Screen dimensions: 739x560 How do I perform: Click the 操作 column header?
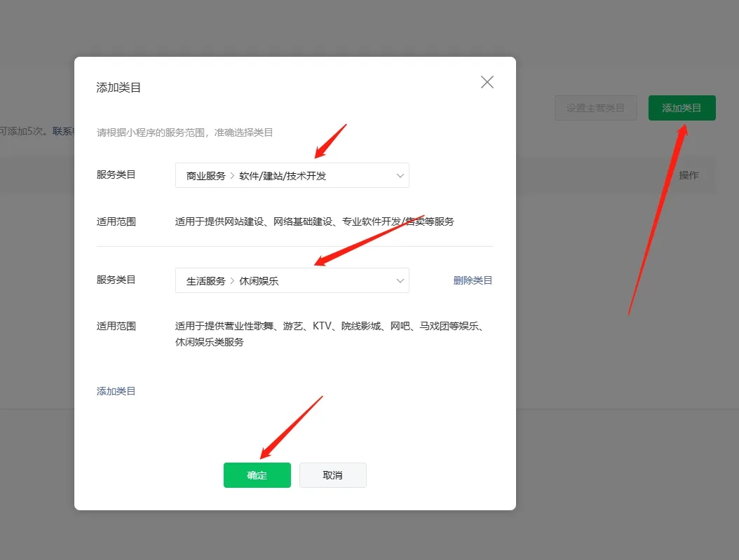tap(689, 175)
